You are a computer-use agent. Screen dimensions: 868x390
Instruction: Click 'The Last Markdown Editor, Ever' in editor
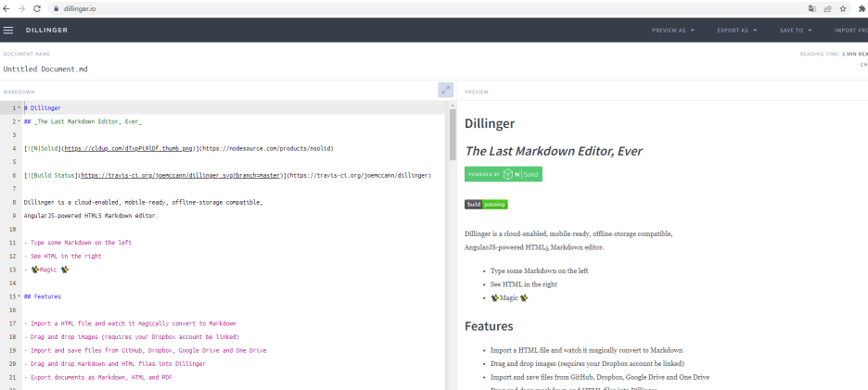[x=88, y=121]
